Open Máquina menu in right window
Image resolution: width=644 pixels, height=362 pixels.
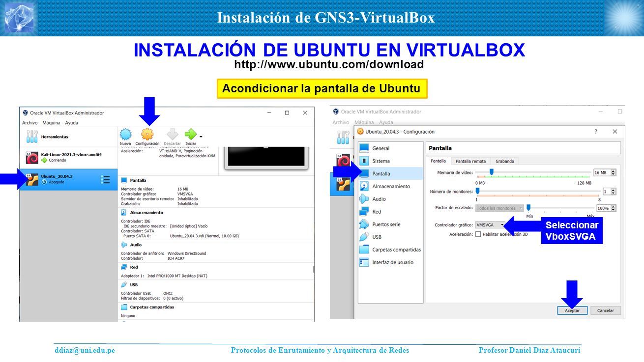(x=364, y=122)
